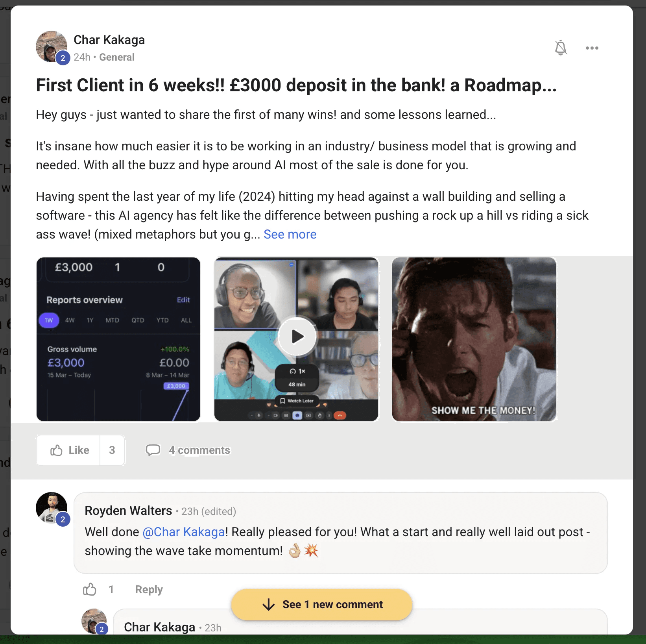This screenshot has width=646, height=644.
Task: Open the £3,000 reports overview screenshot
Action: click(x=118, y=339)
